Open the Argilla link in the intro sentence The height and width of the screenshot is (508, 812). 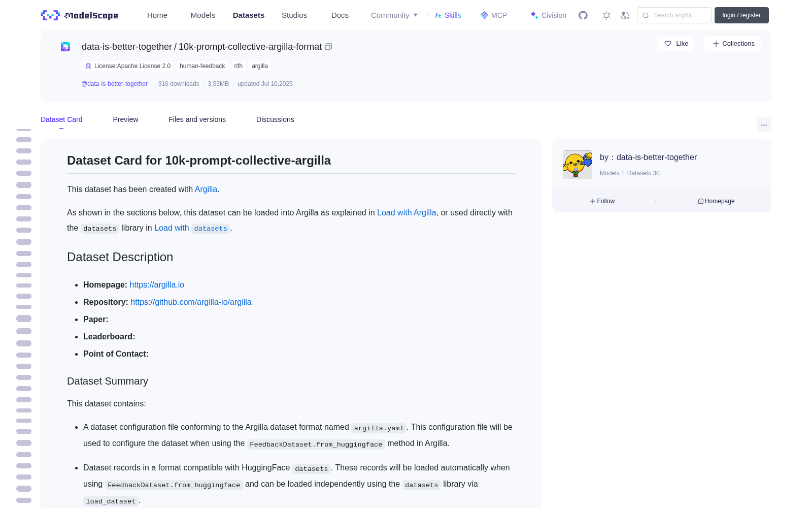coord(206,189)
